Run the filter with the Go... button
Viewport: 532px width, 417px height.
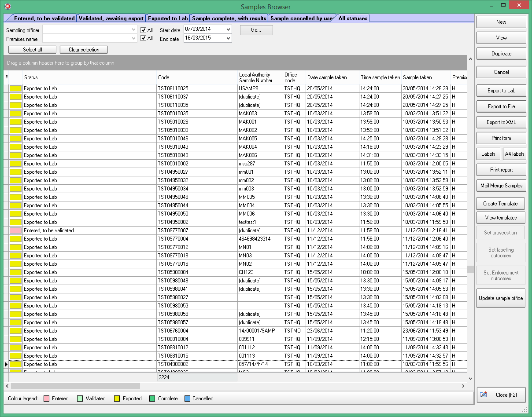(256, 30)
